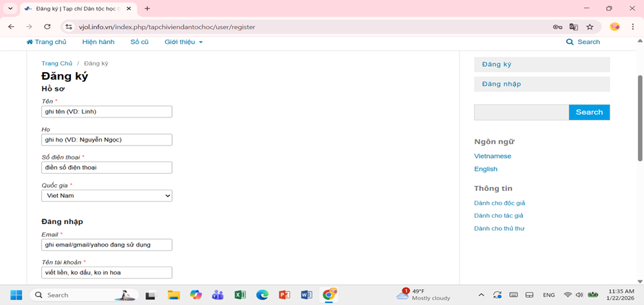The width and height of the screenshot is (644, 305).
Task: Click the page vertical scrollbar thumb
Action: (x=641, y=117)
